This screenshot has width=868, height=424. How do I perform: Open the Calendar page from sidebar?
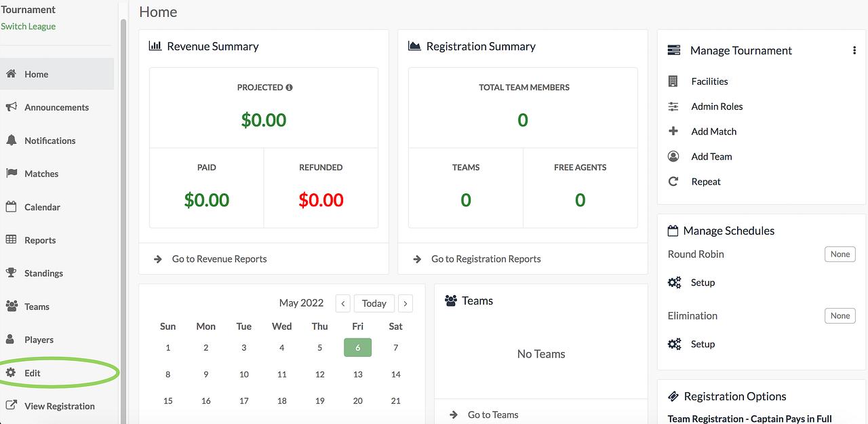(x=42, y=207)
